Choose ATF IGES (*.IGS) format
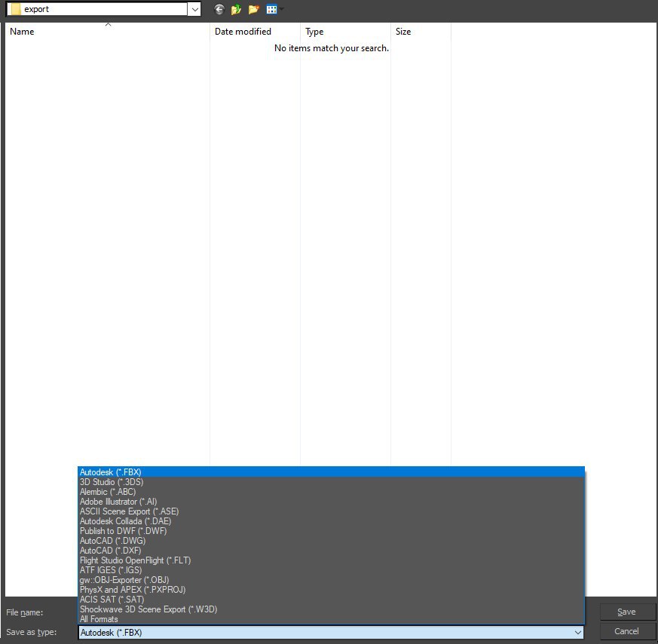This screenshot has width=658, height=644. pyautogui.click(x=331, y=569)
